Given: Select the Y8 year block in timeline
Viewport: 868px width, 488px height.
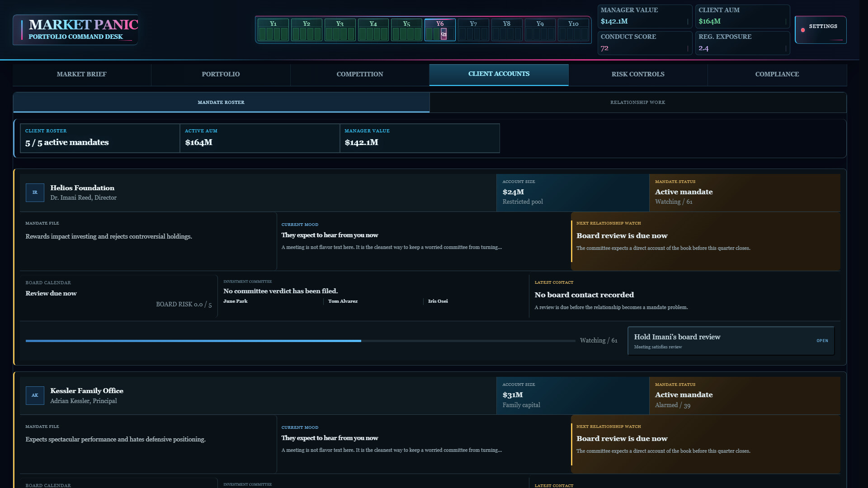Looking at the screenshot, I should tap(507, 30).
